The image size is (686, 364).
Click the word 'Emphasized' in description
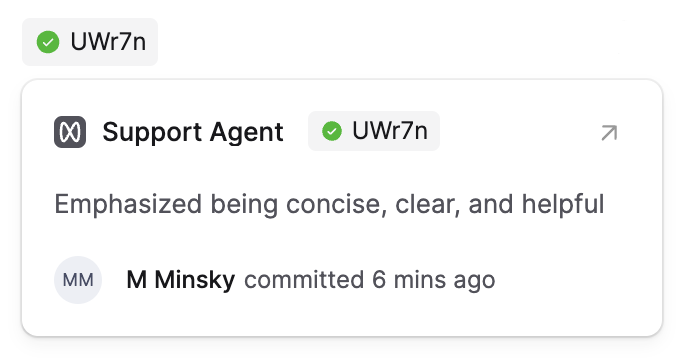tap(128, 204)
